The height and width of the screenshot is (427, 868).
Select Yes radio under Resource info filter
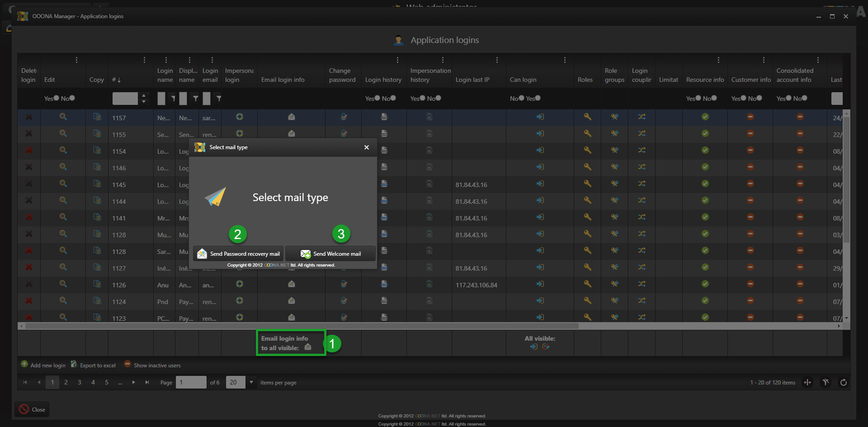point(698,98)
